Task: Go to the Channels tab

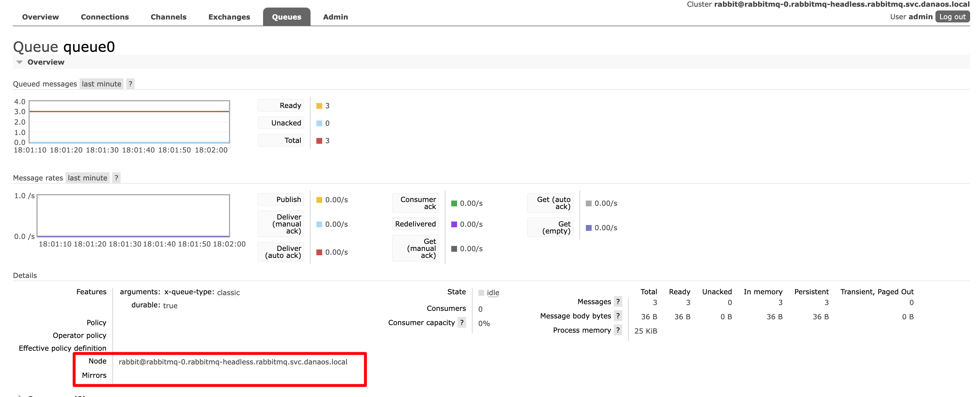Action: [x=168, y=17]
